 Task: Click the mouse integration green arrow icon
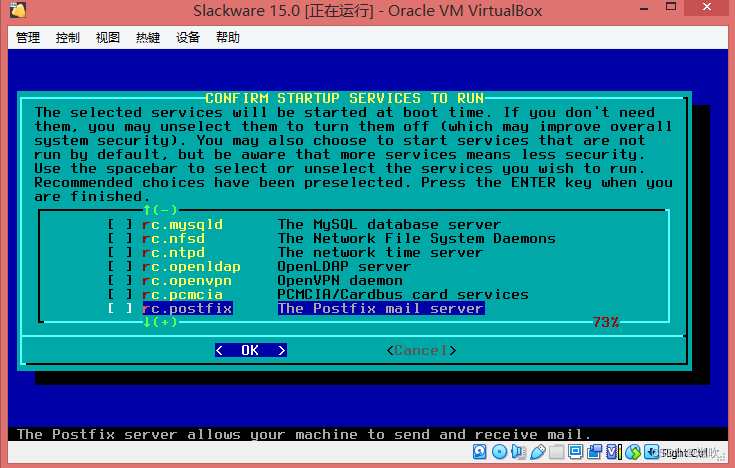[x=633, y=452]
